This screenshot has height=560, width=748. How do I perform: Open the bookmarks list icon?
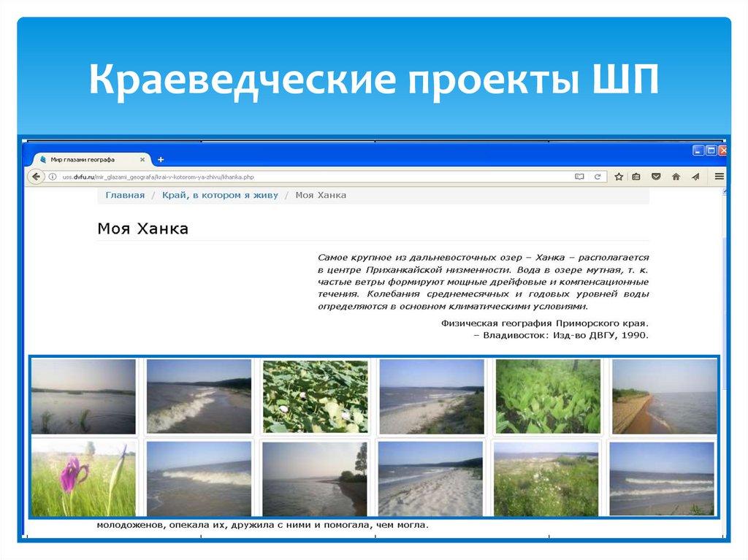point(636,177)
